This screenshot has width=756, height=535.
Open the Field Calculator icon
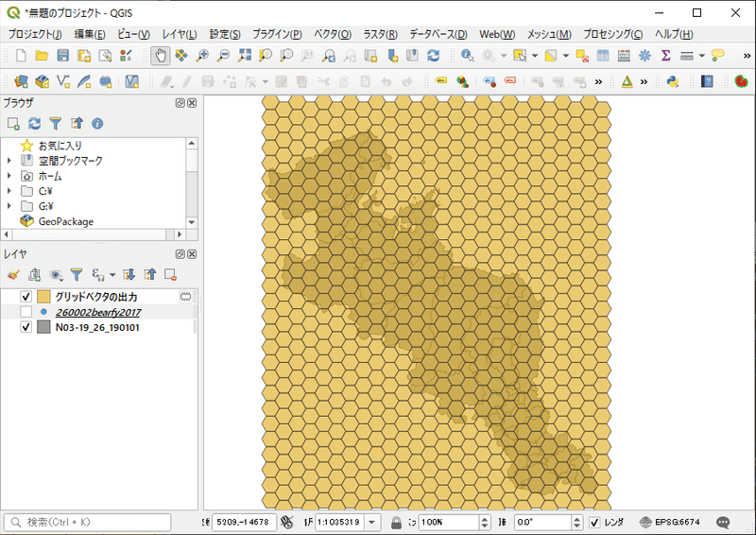(624, 56)
